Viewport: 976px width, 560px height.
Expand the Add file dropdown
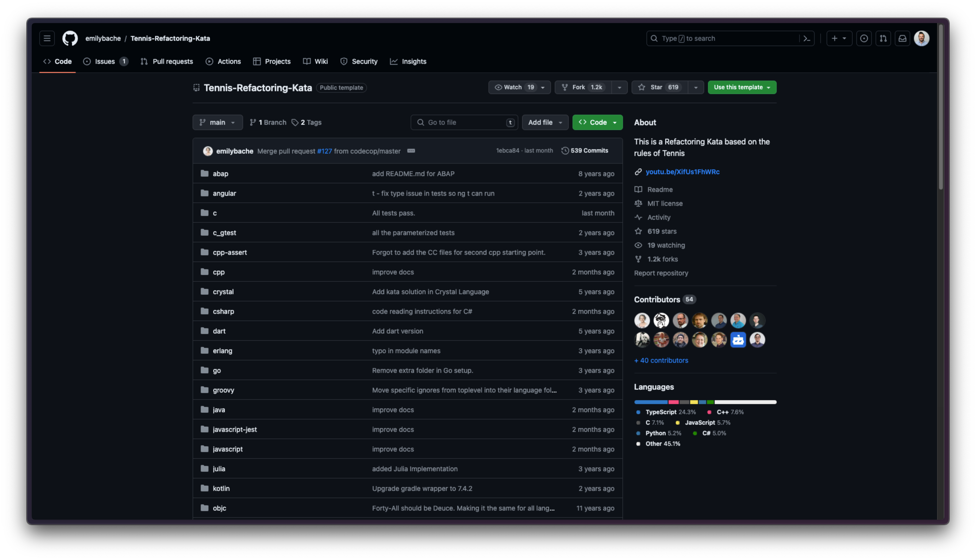pyautogui.click(x=545, y=122)
